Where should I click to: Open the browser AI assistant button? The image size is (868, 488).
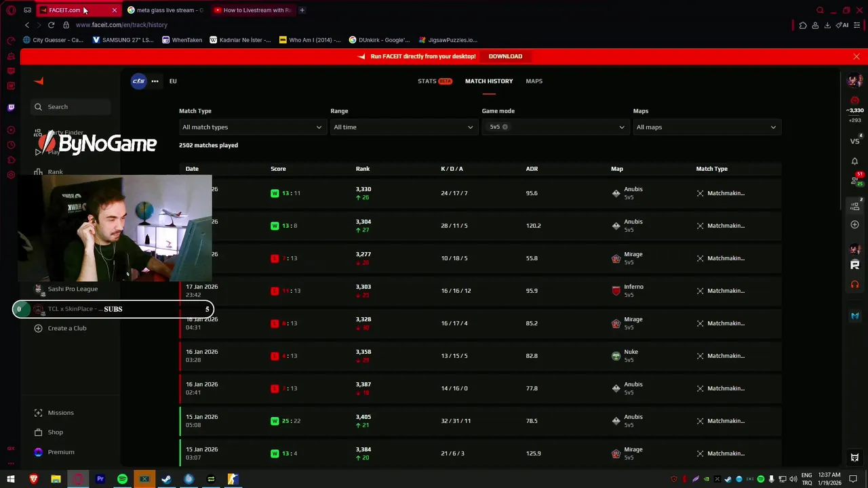click(842, 25)
